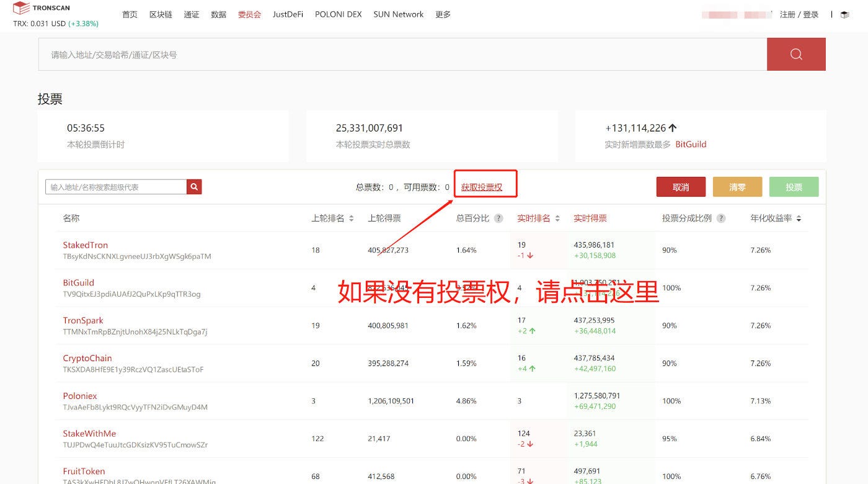This screenshot has width=868, height=484.
Task: Open CryptoChain representative page
Action: [x=87, y=358]
